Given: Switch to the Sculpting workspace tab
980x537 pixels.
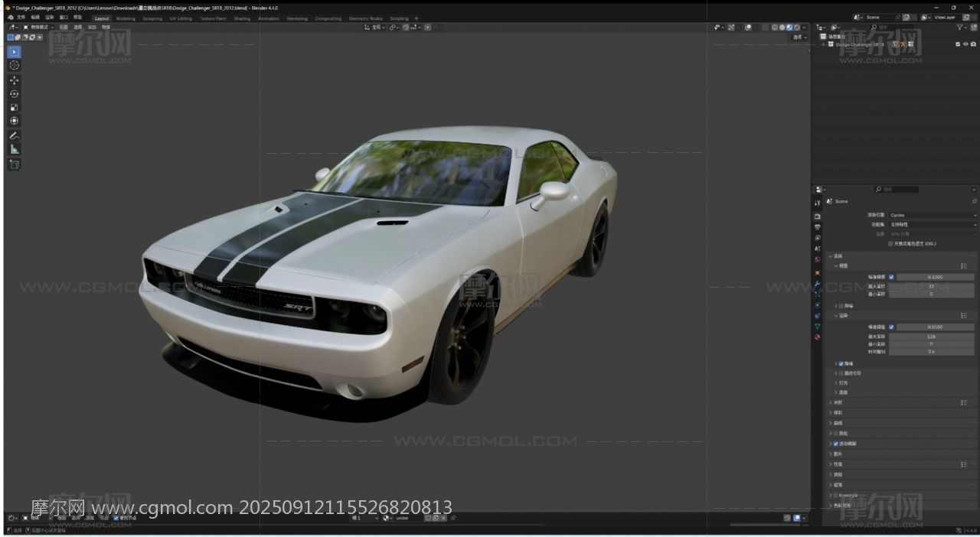Looking at the screenshot, I should (152, 18).
